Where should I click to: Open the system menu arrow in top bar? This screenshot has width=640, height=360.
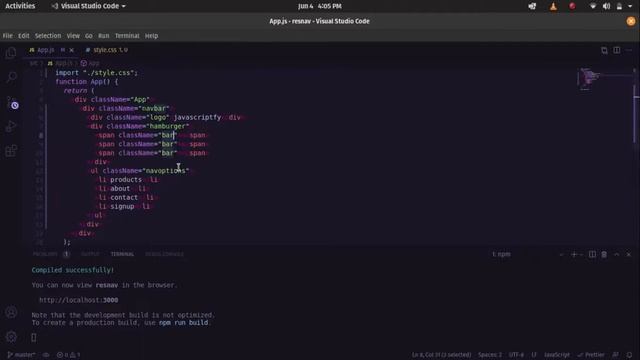pos(630,6)
